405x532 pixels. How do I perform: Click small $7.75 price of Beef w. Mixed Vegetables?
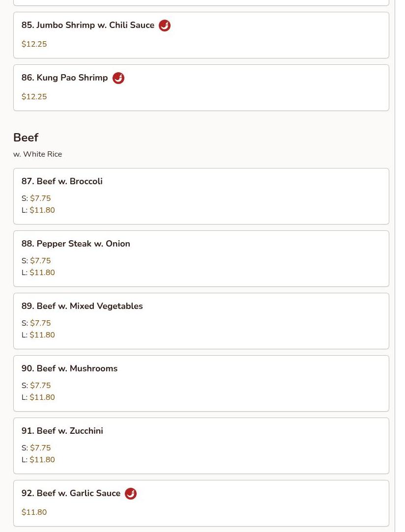pos(40,323)
